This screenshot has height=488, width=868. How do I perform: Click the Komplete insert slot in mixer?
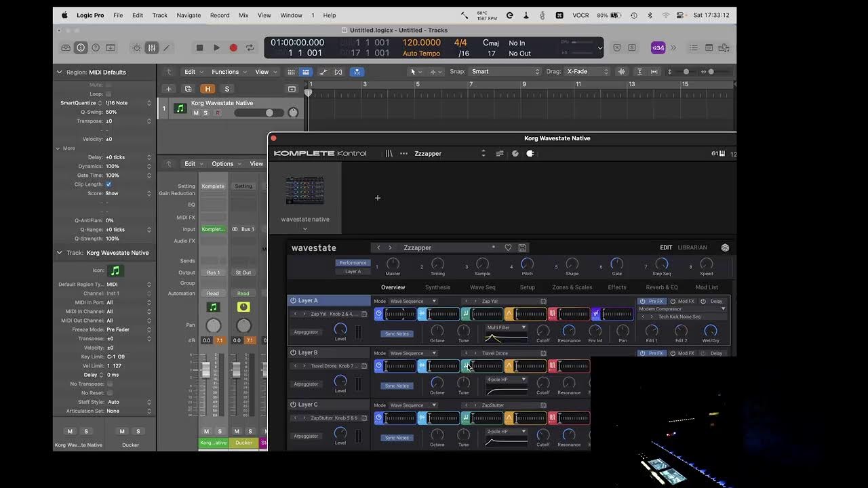pos(213,229)
